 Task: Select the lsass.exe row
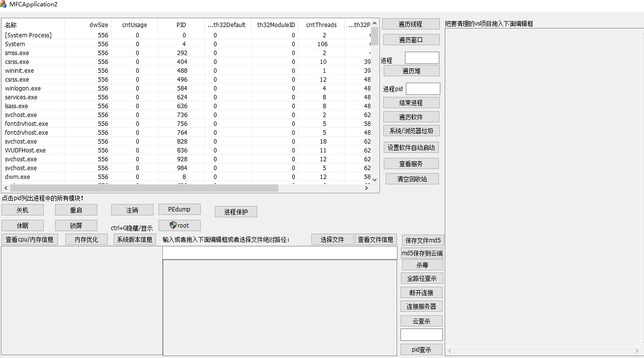pos(186,106)
